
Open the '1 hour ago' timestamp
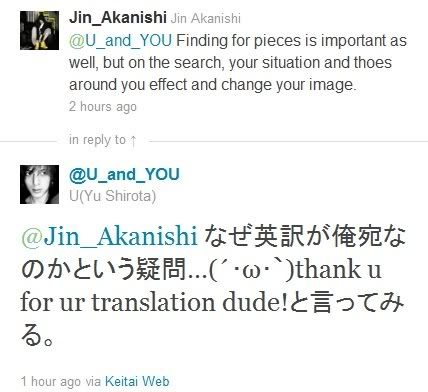tap(51, 381)
